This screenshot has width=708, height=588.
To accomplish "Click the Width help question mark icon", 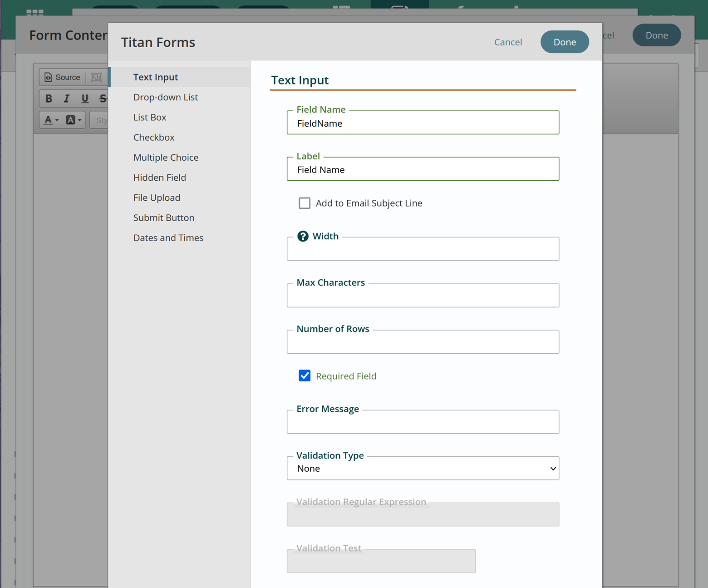I will 303,236.
